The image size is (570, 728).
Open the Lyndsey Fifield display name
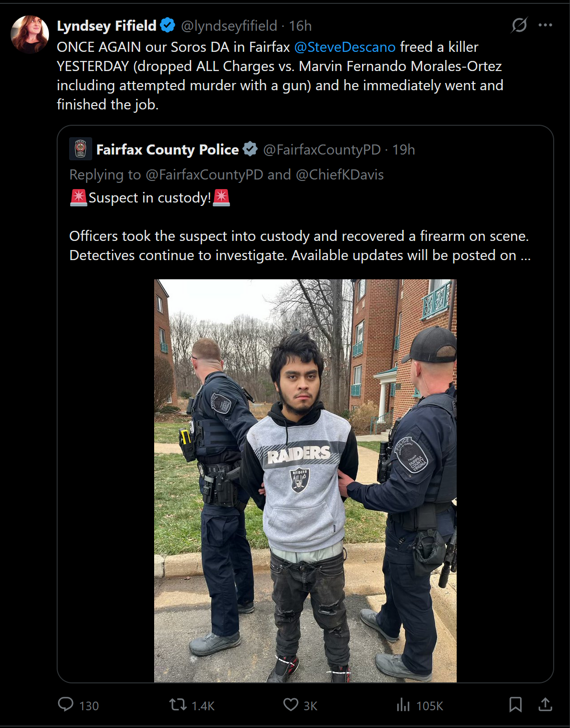pyautogui.click(x=107, y=25)
